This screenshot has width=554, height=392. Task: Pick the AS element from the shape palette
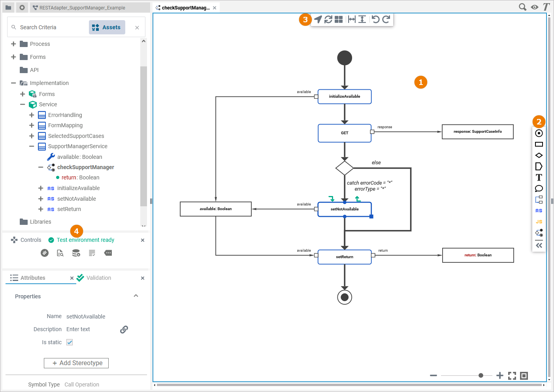click(539, 211)
